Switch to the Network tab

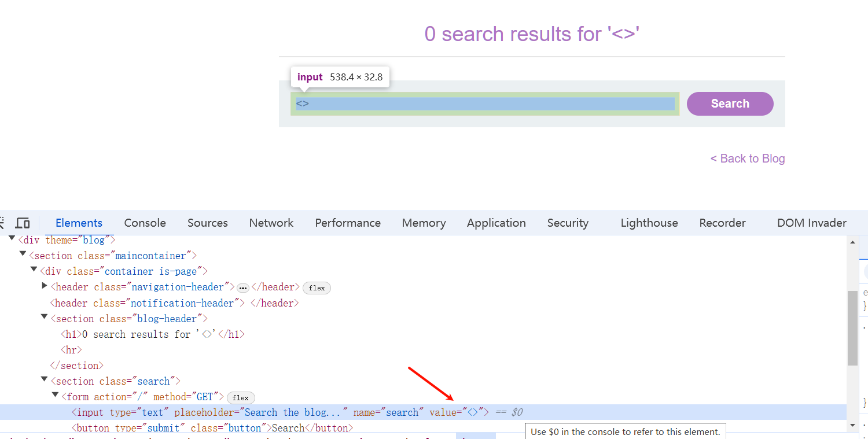(x=271, y=223)
